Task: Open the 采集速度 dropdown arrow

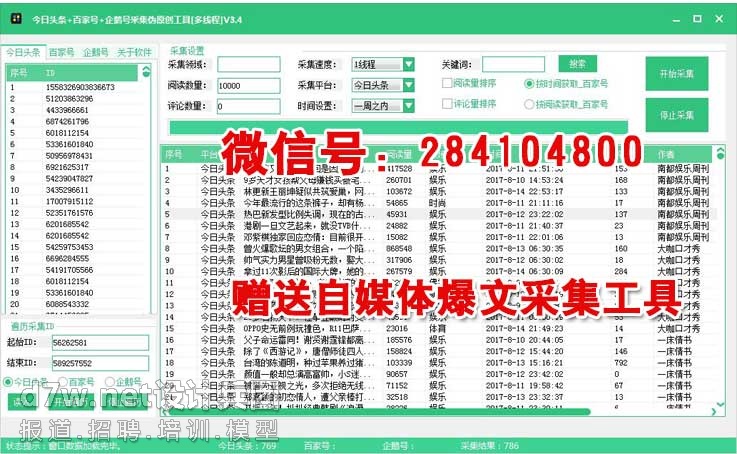Action: tap(408, 64)
